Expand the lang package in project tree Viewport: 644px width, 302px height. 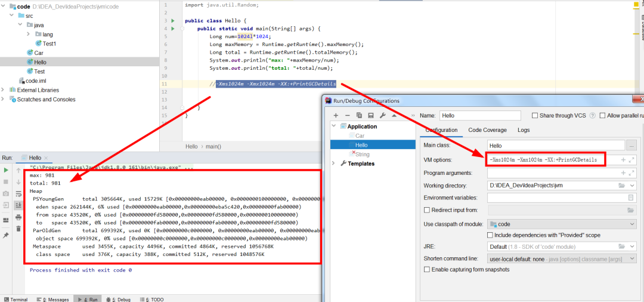pos(28,34)
